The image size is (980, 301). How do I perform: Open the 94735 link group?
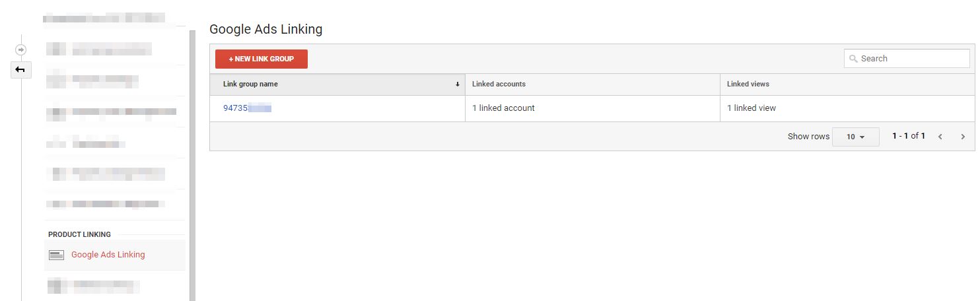(247, 108)
